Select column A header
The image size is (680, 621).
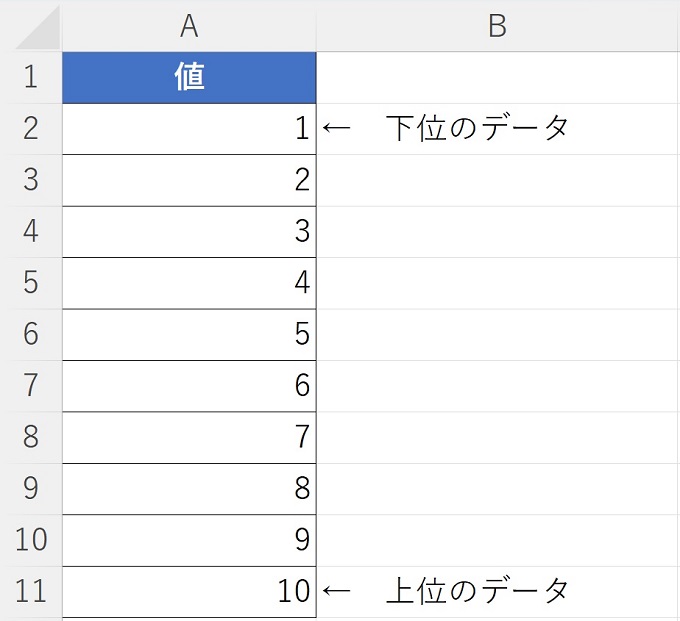tap(189, 27)
